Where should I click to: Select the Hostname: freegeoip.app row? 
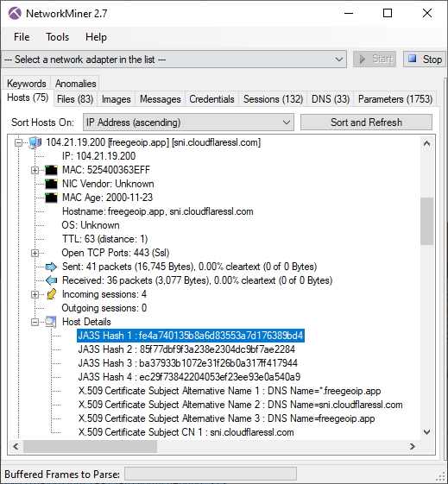(157, 211)
